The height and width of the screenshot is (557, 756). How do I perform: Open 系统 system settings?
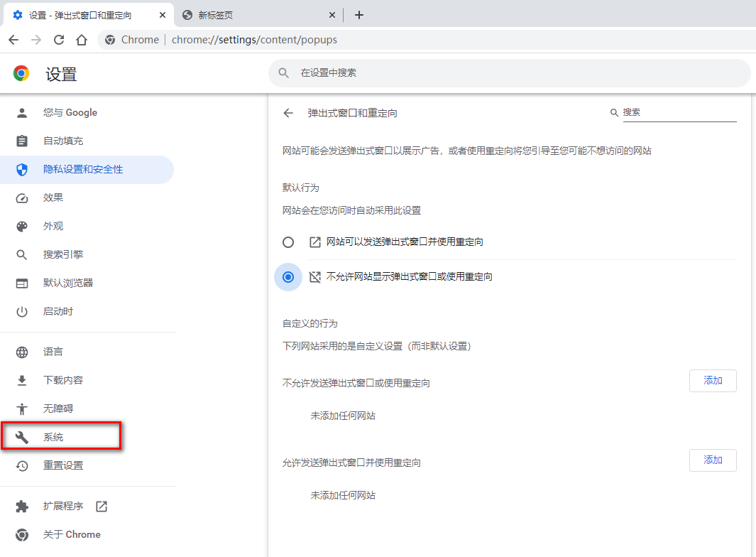point(87,437)
